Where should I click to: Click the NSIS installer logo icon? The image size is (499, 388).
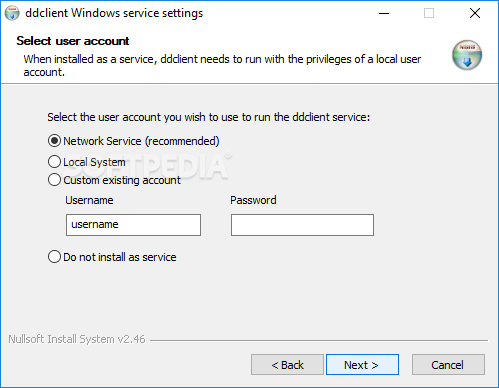(467, 55)
